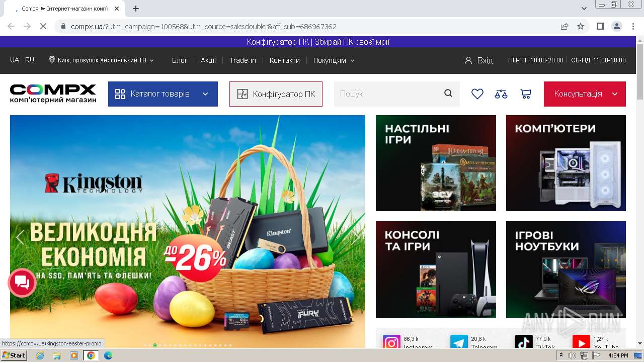Click the taskbar clock 4:54 PM
Image resolution: width=644 pixels, height=362 pixels.
point(618,355)
